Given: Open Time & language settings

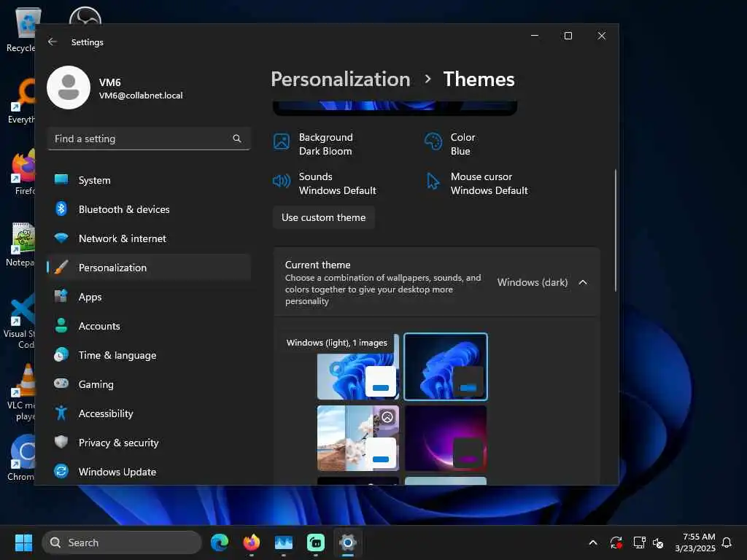Looking at the screenshot, I should [x=149, y=355].
